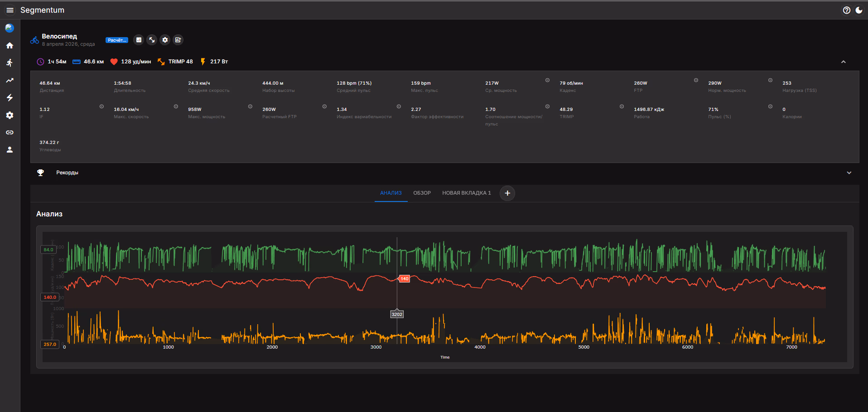Collapse the activity stats panel chevron

843,62
